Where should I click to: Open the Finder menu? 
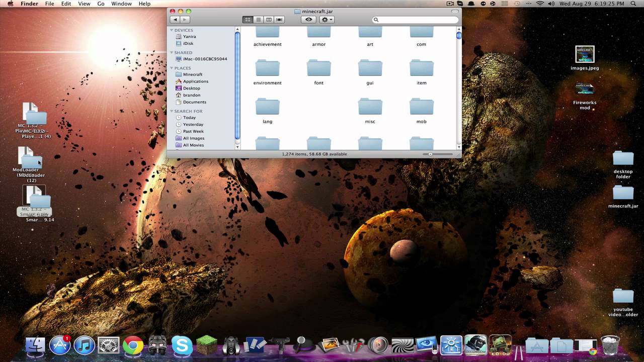point(29,4)
